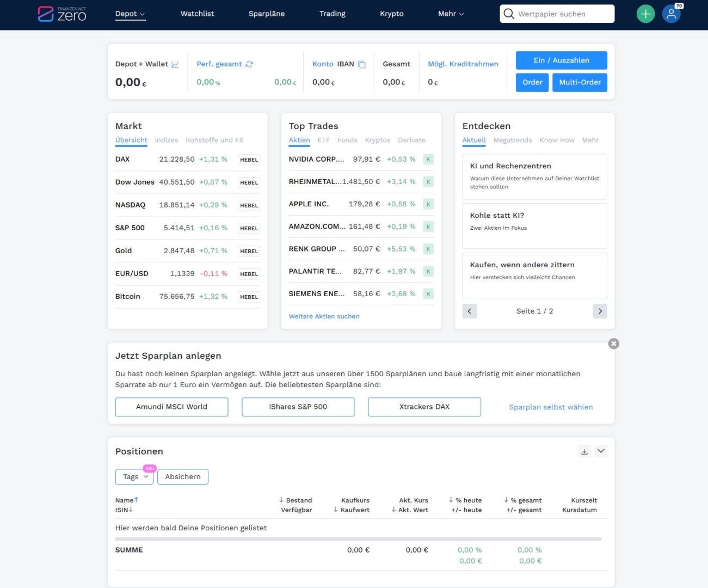Go to next Entdecken page
This screenshot has height=588, width=708.
(x=600, y=311)
